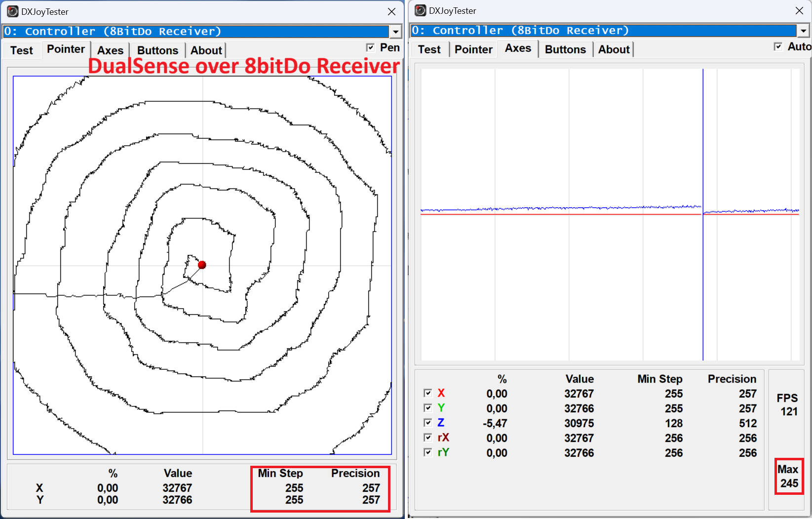
Task: Open the About tab in right window
Action: [x=614, y=49]
